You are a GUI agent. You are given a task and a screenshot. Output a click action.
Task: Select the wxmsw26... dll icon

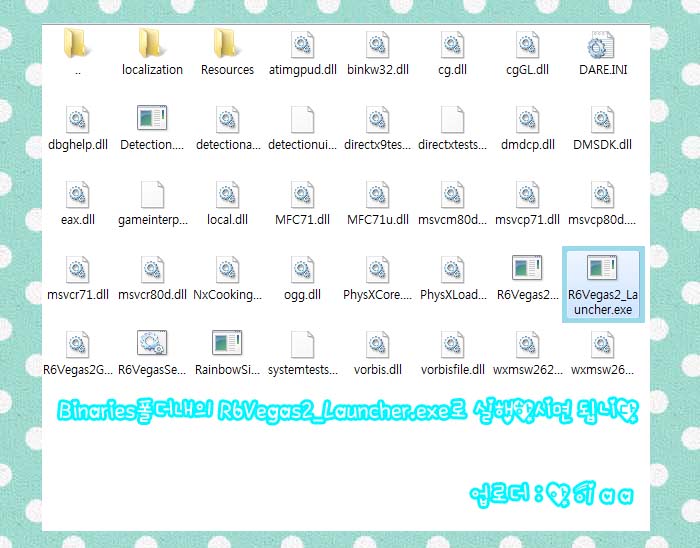[x=603, y=345]
